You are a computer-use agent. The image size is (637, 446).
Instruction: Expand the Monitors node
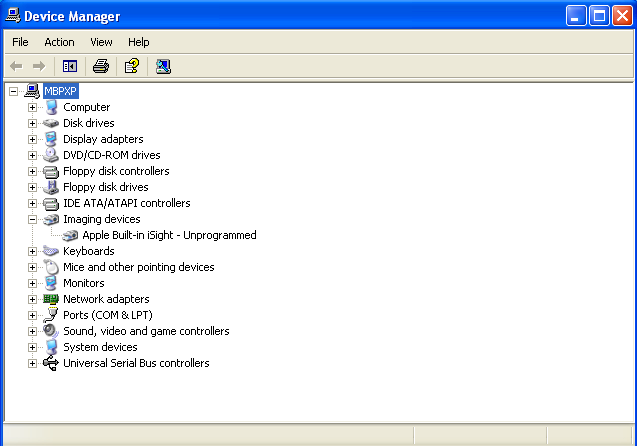coord(32,283)
